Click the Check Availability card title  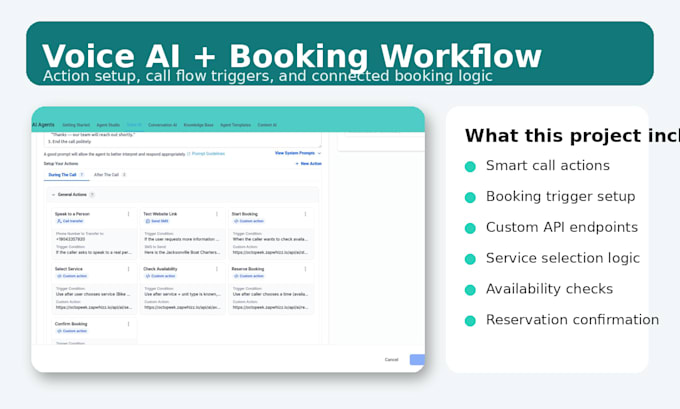(160, 269)
